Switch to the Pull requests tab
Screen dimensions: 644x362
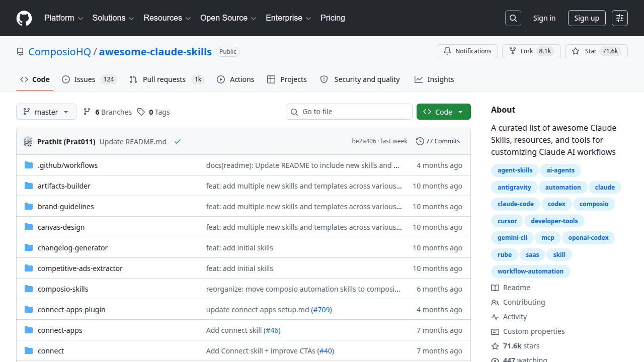(x=167, y=79)
